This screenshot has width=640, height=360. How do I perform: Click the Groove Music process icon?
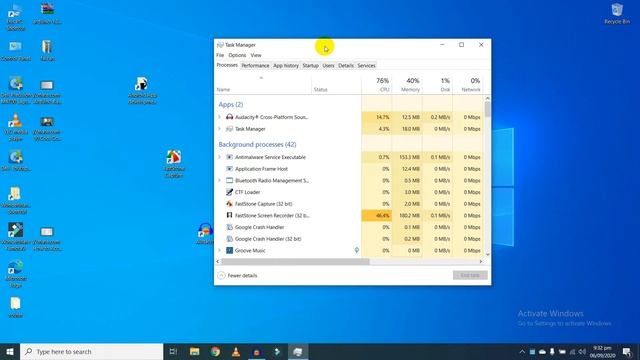click(x=229, y=250)
